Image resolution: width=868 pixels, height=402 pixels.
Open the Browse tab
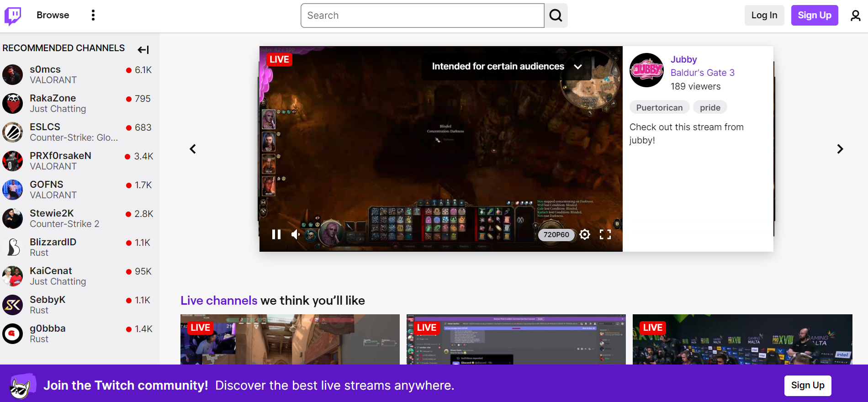53,15
